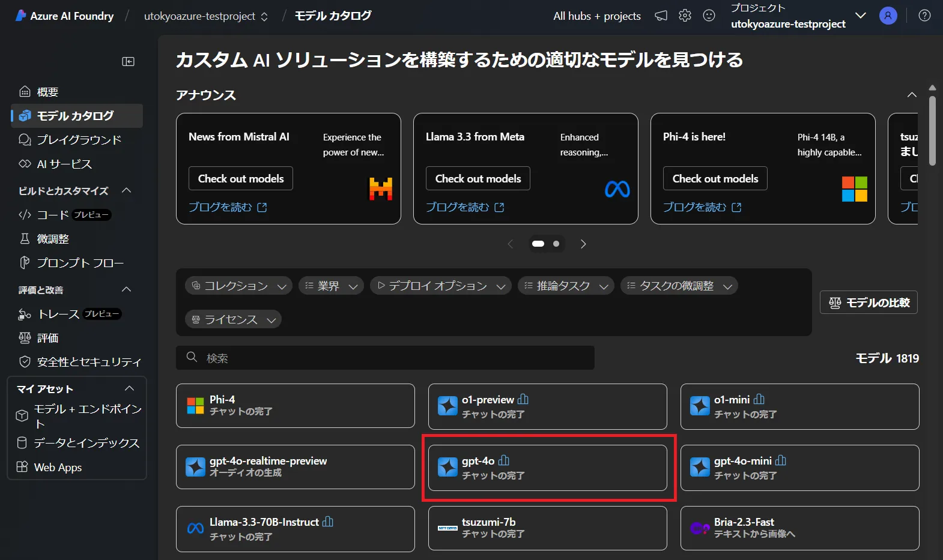The height and width of the screenshot is (560, 943).
Task: Click the user account avatar icon
Action: click(x=888, y=16)
